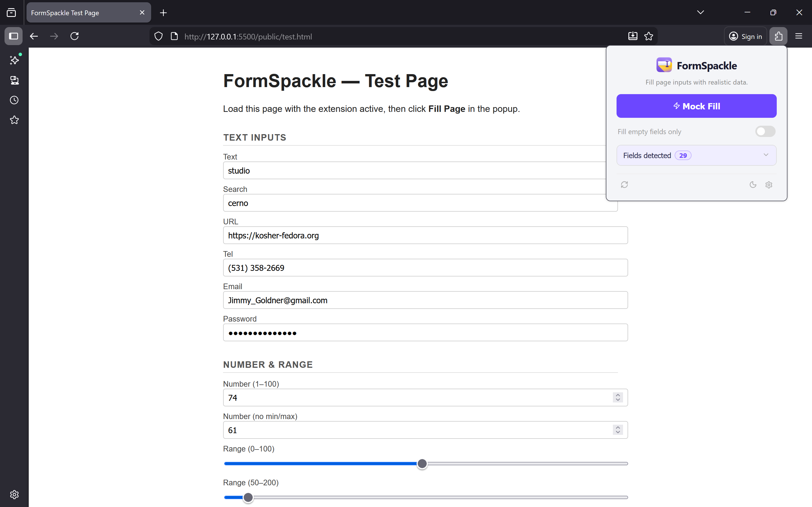Click the Range (0–100) slider handle

click(x=422, y=463)
